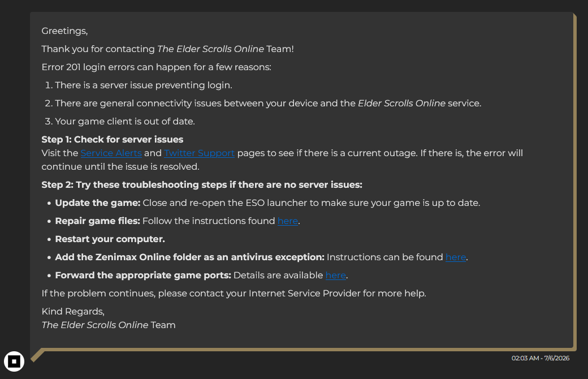Click the 'Kind Regards,' closing line
Image resolution: width=588 pixels, height=379 pixels.
(73, 312)
